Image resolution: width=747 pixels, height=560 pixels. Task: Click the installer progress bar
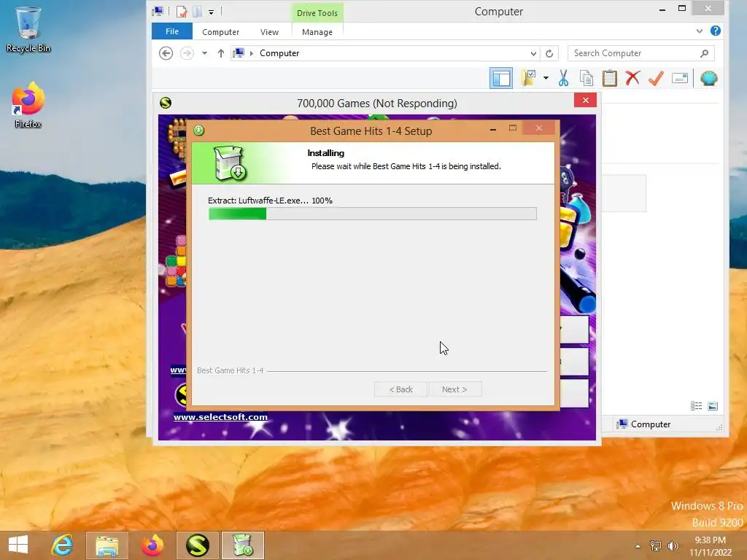click(x=373, y=214)
